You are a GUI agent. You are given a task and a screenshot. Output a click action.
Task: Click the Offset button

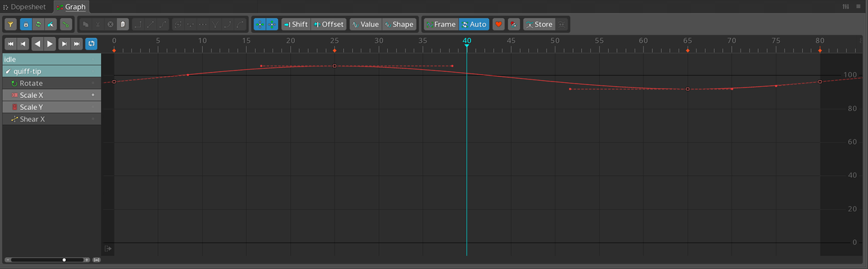click(x=329, y=24)
